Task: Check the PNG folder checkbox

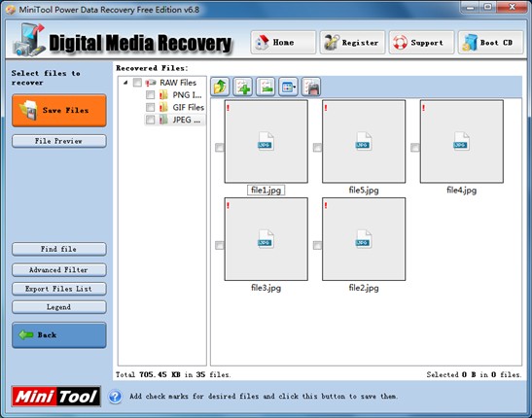Action: [x=150, y=95]
